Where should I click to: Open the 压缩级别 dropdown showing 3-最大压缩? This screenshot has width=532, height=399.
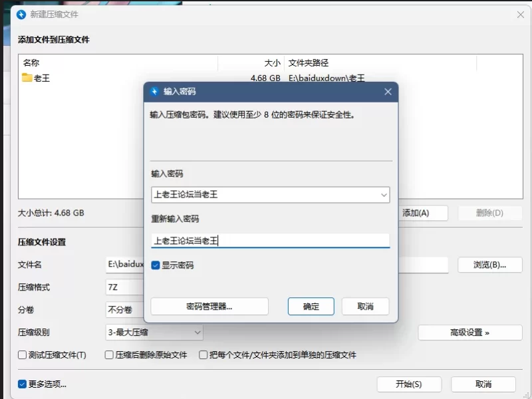[x=154, y=332]
